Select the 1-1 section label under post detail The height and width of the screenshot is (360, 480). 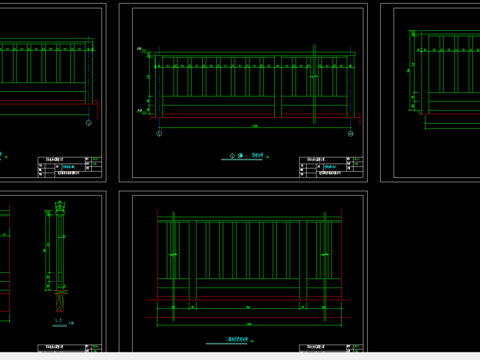[x=58, y=321]
